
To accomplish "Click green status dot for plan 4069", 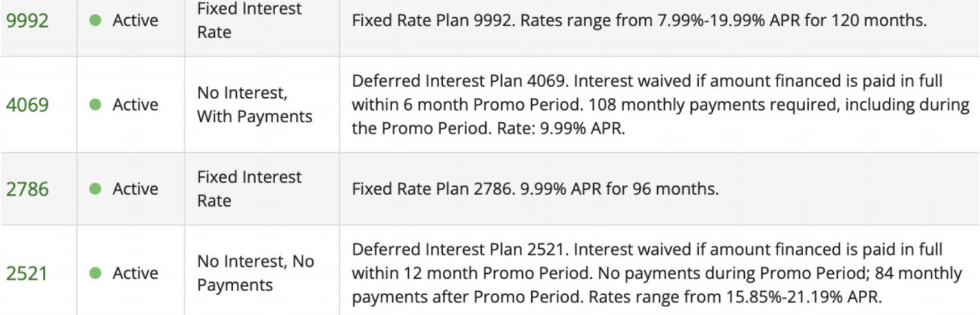I will 95,104.
